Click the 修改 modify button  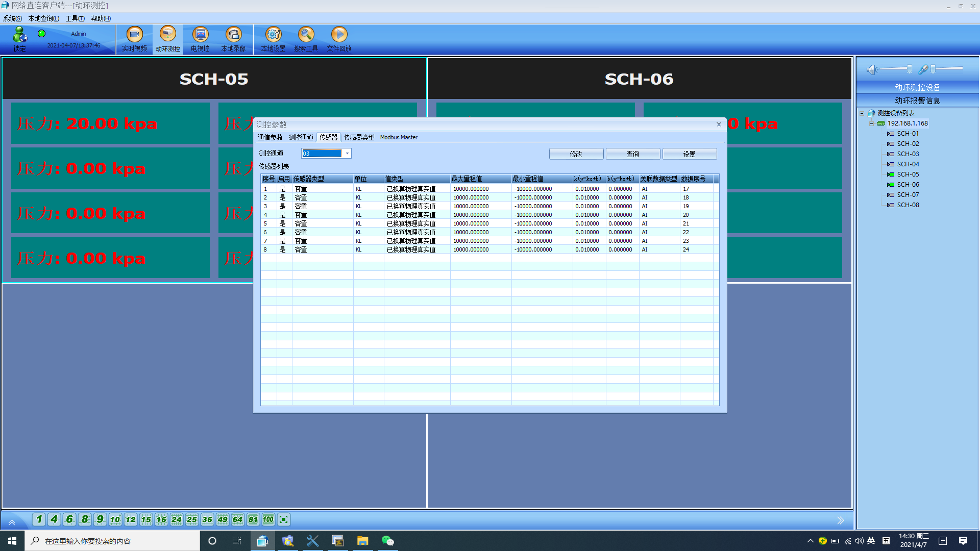[x=576, y=154]
